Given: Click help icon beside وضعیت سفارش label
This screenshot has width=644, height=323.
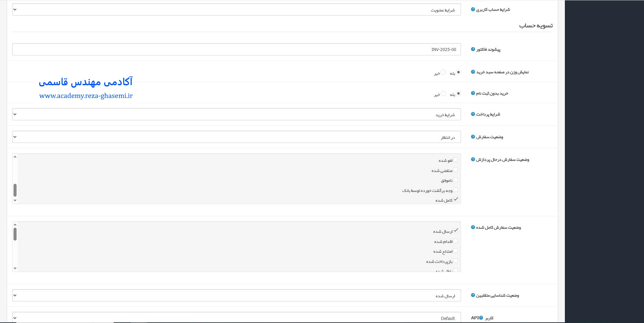Looking at the screenshot, I should [473, 137].
